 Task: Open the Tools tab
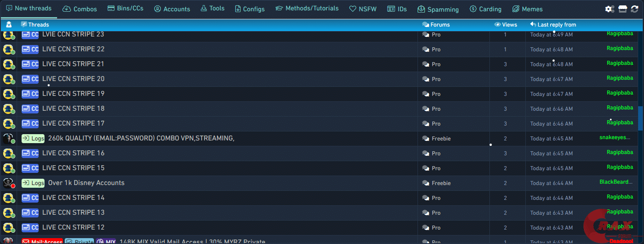pos(213,9)
